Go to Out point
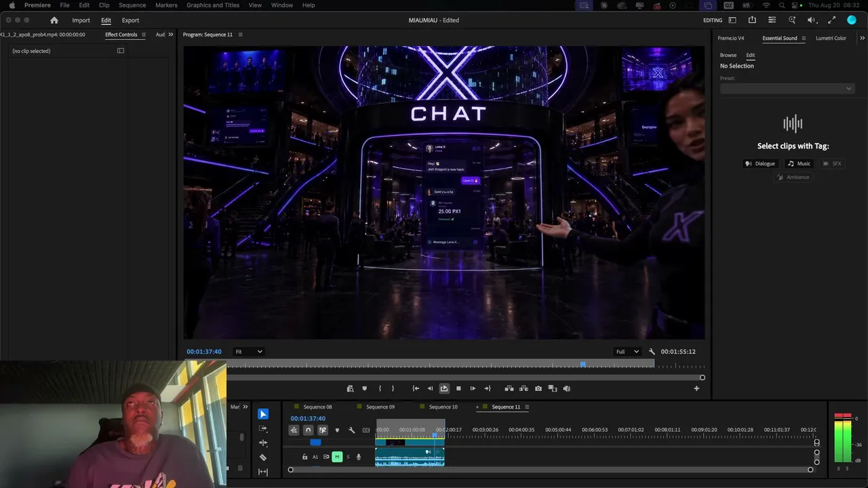Viewport: 868px width, 488px height. coord(487,388)
